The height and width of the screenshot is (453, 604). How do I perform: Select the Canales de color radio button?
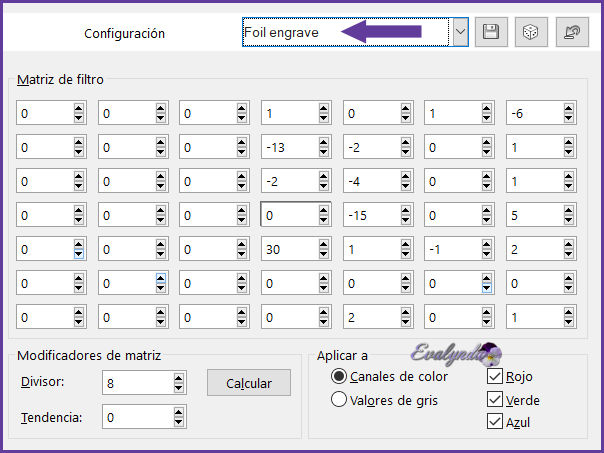pos(339,377)
